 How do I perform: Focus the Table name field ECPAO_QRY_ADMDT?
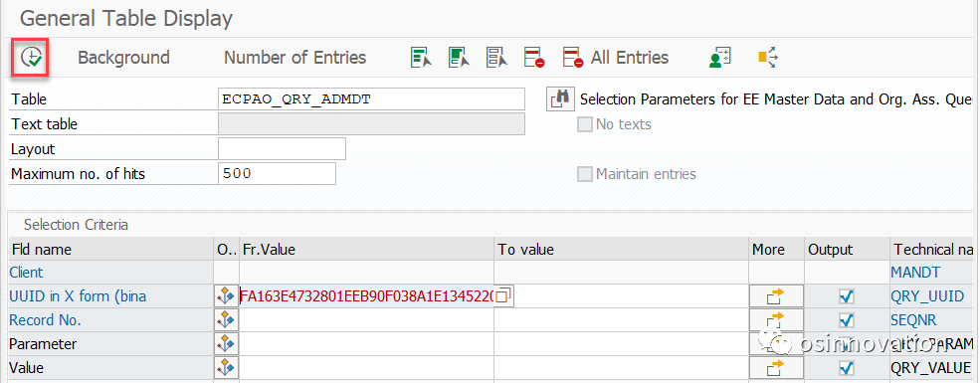click(x=371, y=99)
